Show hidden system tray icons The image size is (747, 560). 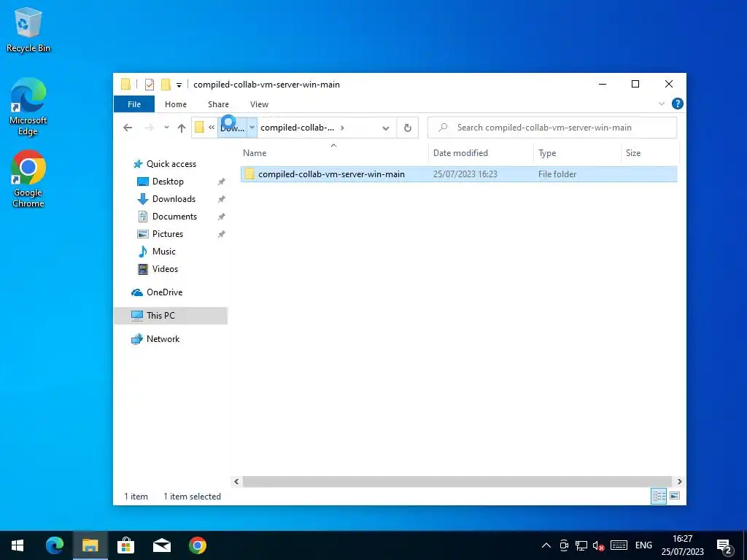[x=546, y=545]
